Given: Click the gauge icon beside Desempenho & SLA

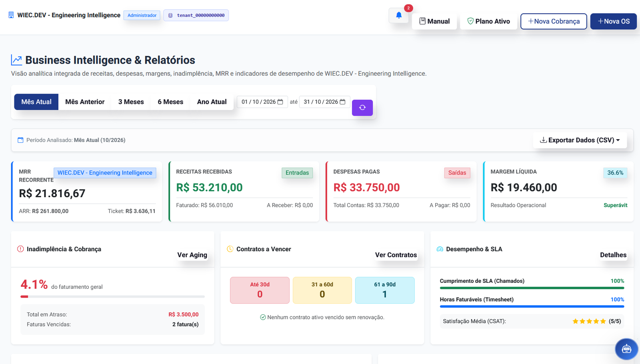Looking at the screenshot, I should tap(440, 249).
